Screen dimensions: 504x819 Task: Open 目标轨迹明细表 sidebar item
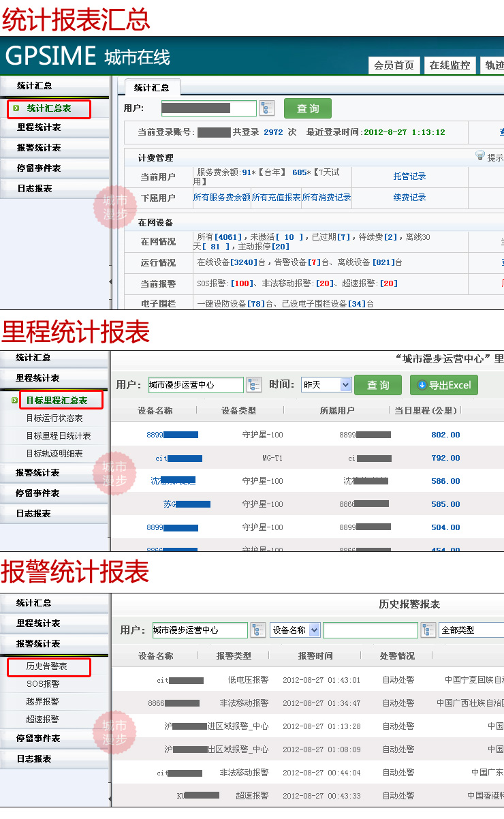pos(54,454)
